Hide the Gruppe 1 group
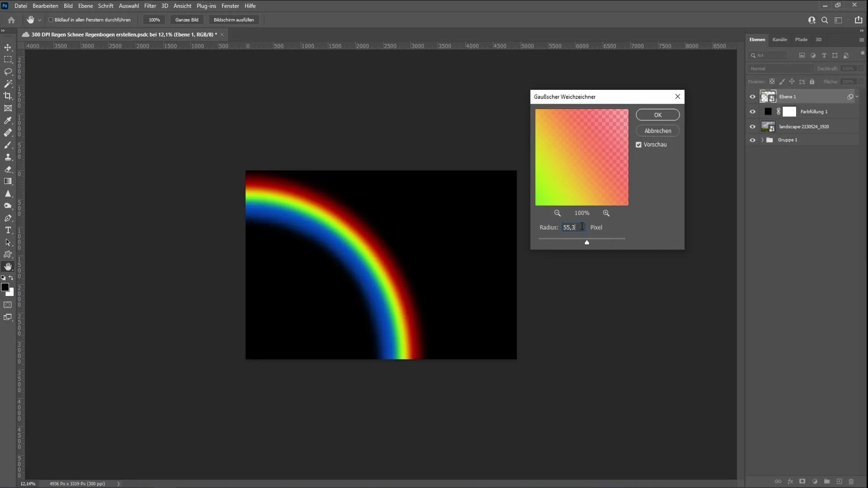The height and width of the screenshot is (488, 868). pos(752,140)
